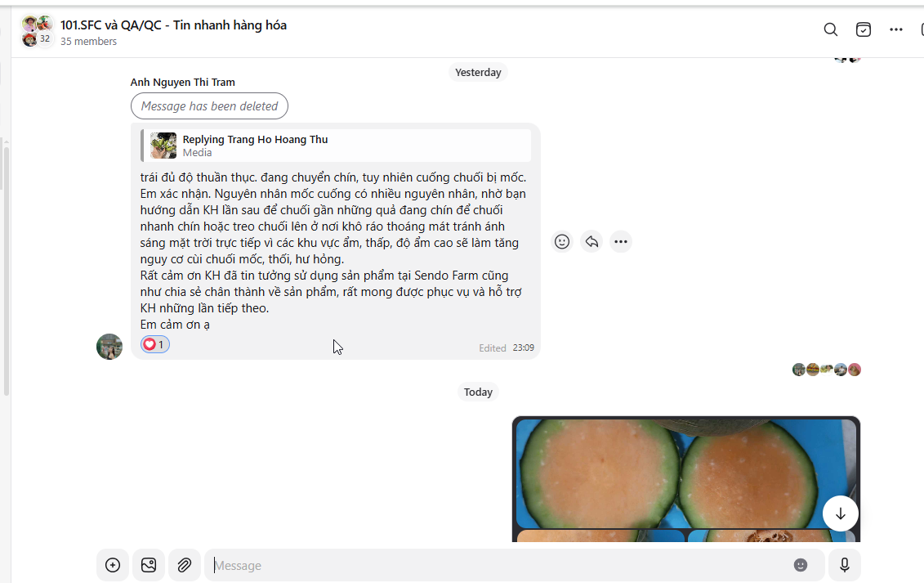
Task: Toggle the heart reaction on message
Action: pyautogui.click(x=155, y=344)
